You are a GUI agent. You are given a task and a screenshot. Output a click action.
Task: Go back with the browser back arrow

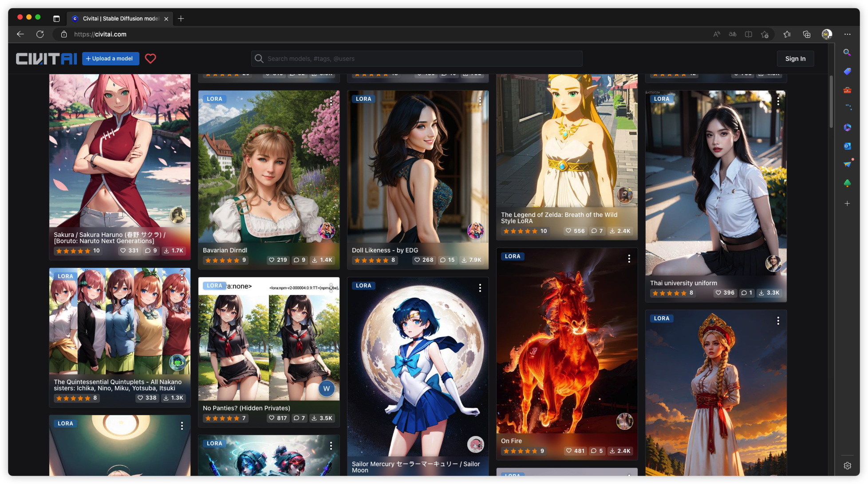point(20,34)
